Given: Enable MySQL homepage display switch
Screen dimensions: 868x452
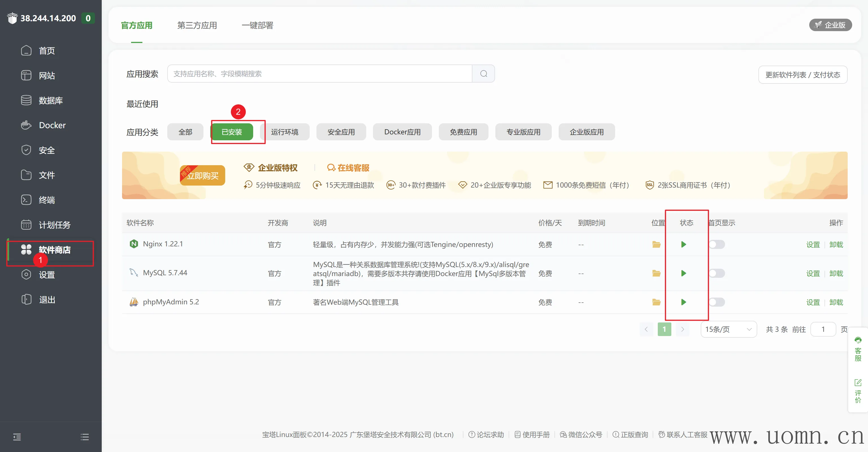Looking at the screenshot, I should click(x=717, y=273).
